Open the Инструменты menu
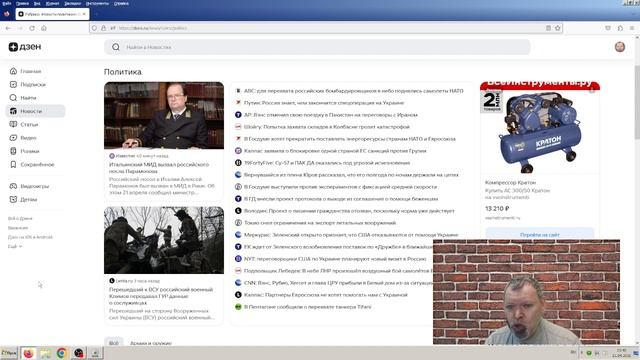 click(x=97, y=3)
